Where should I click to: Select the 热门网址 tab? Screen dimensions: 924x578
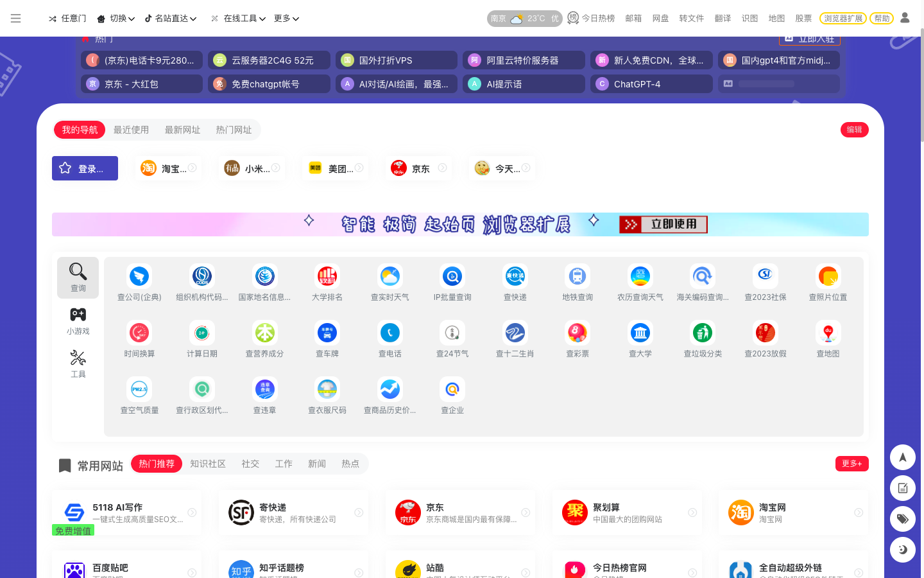[x=234, y=129]
